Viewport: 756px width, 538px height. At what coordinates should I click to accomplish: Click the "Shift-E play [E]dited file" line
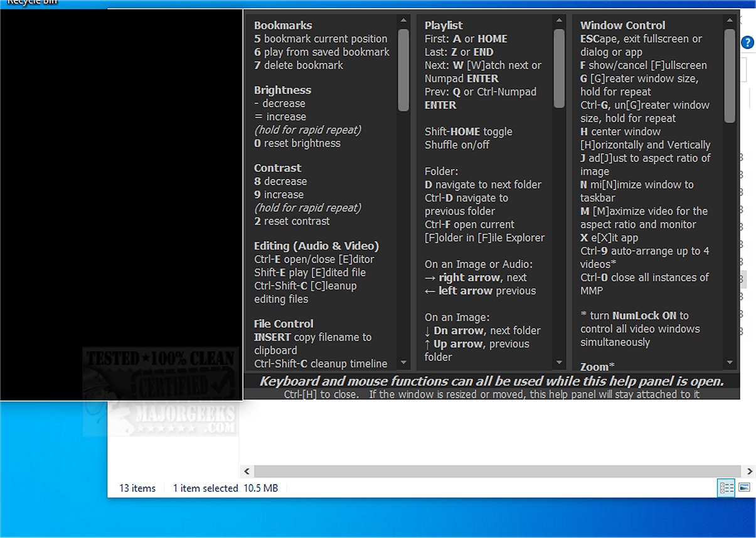tap(310, 272)
